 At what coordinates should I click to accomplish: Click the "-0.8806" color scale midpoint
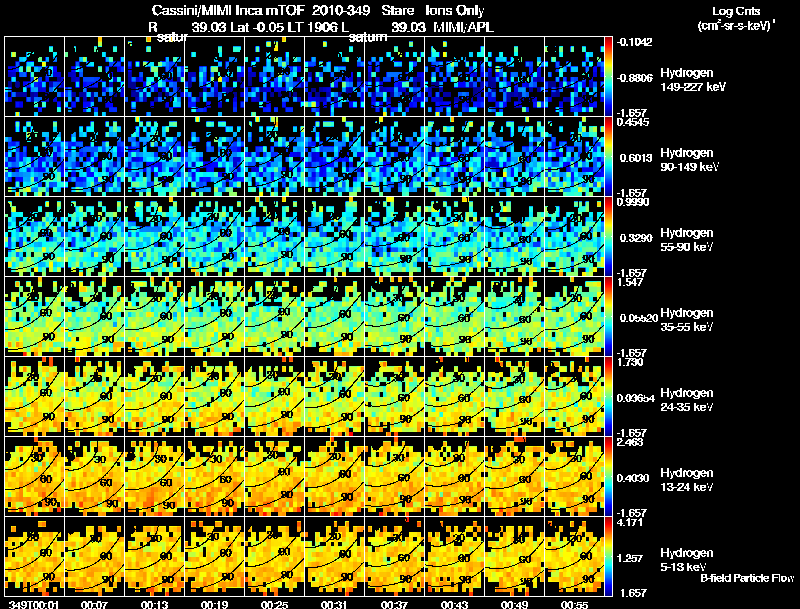coord(635,78)
